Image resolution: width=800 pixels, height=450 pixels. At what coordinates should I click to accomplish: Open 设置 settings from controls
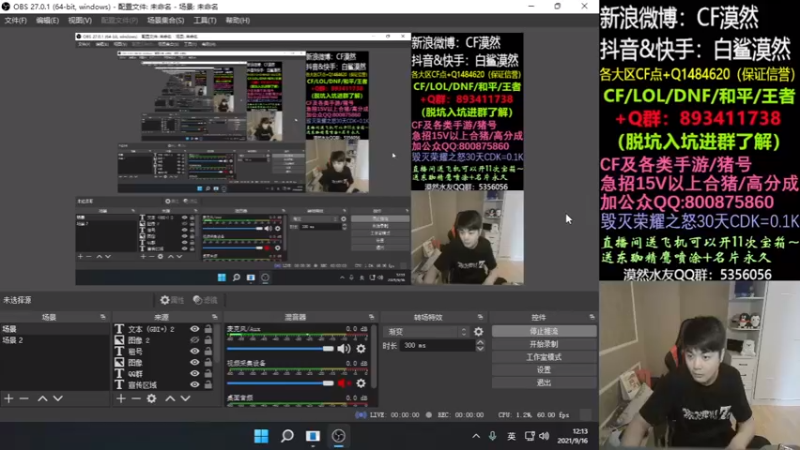(x=544, y=370)
